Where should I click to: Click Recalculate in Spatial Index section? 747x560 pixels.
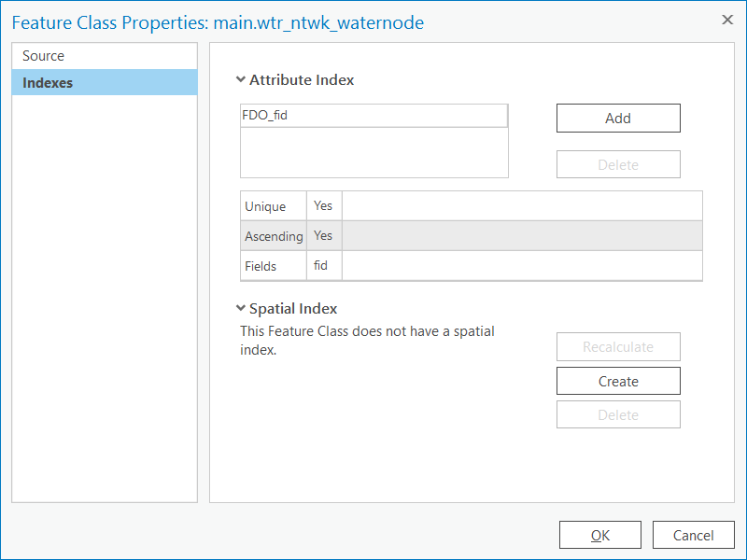pyautogui.click(x=618, y=346)
